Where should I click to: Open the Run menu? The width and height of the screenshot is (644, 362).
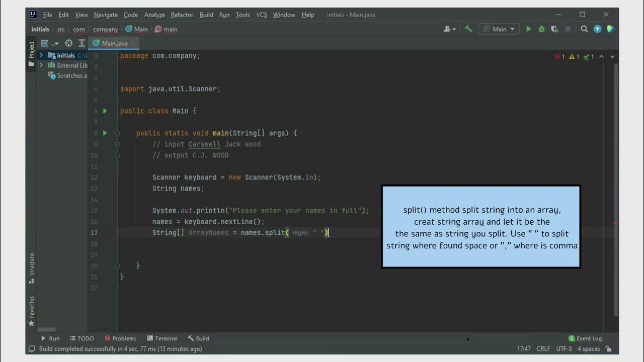(224, 15)
